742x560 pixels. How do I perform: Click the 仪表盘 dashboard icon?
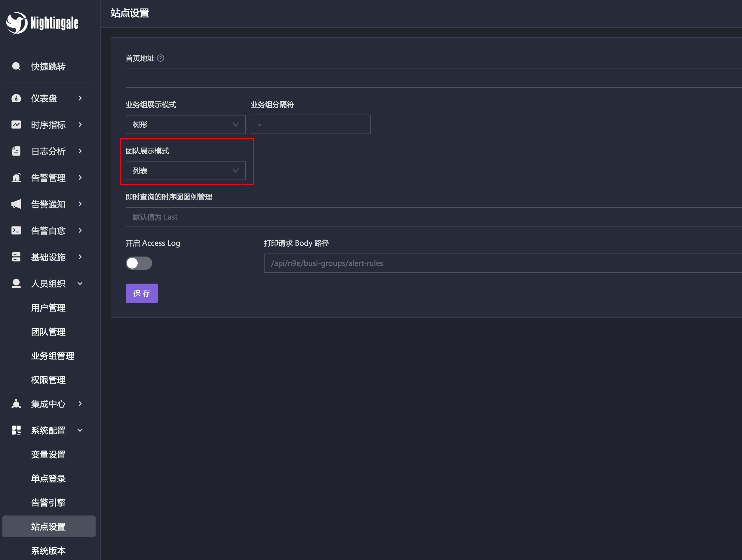click(x=16, y=98)
